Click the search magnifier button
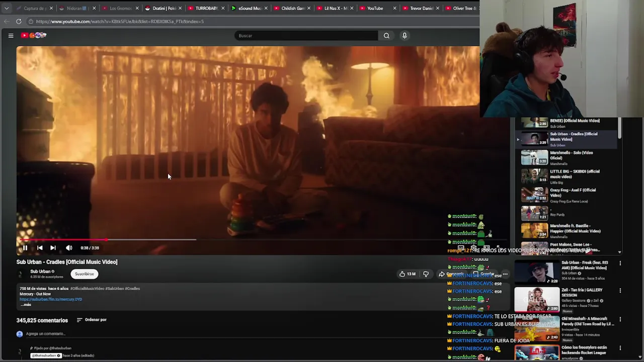This screenshot has height=362, width=644. click(386, 36)
